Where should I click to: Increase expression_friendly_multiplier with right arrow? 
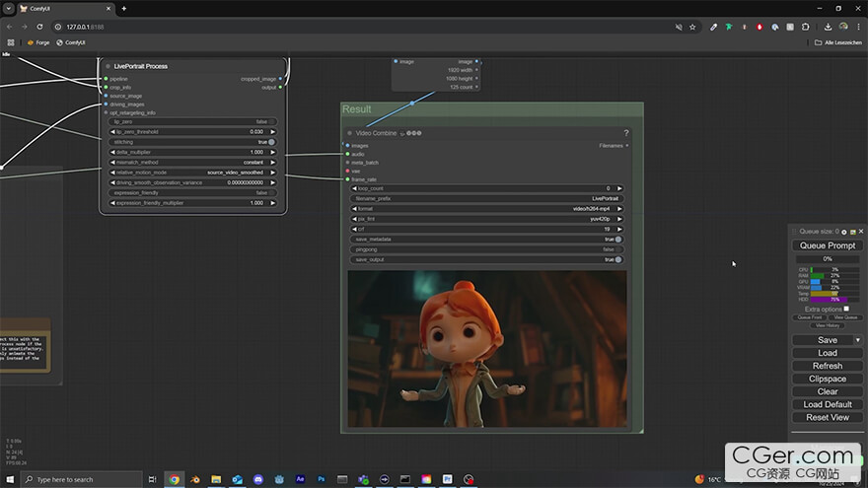272,203
